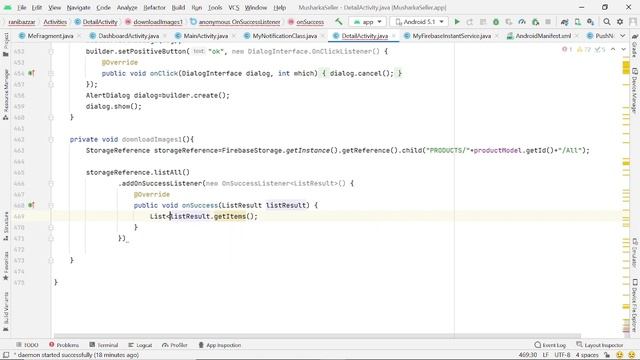
Task: Run the app with the green play button
Action: point(457,22)
